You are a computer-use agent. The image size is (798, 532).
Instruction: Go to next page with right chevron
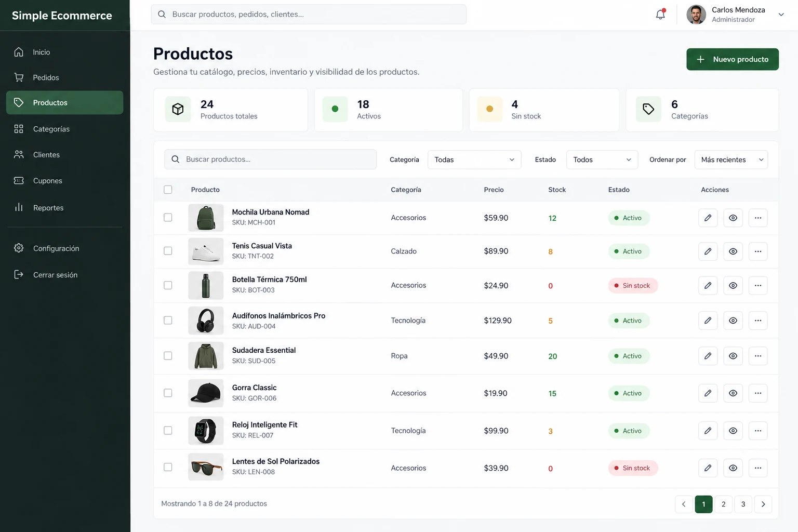point(763,504)
